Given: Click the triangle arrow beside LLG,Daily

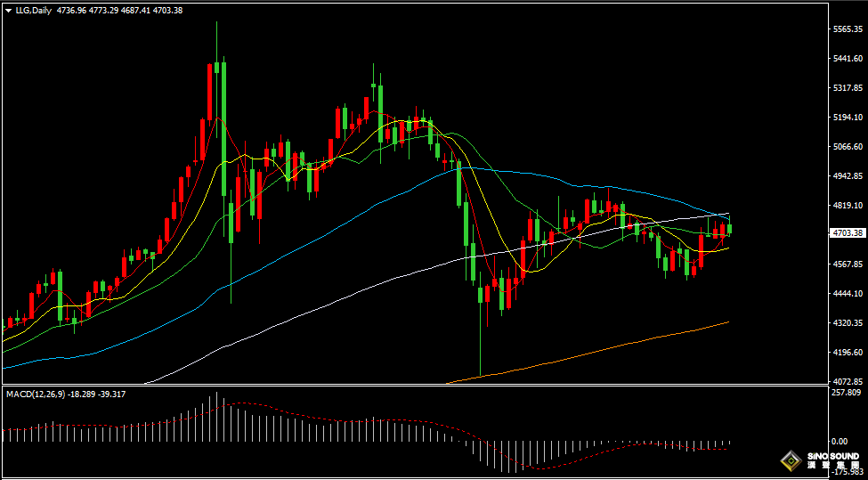Looking at the screenshot, I should (x=10, y=10).
